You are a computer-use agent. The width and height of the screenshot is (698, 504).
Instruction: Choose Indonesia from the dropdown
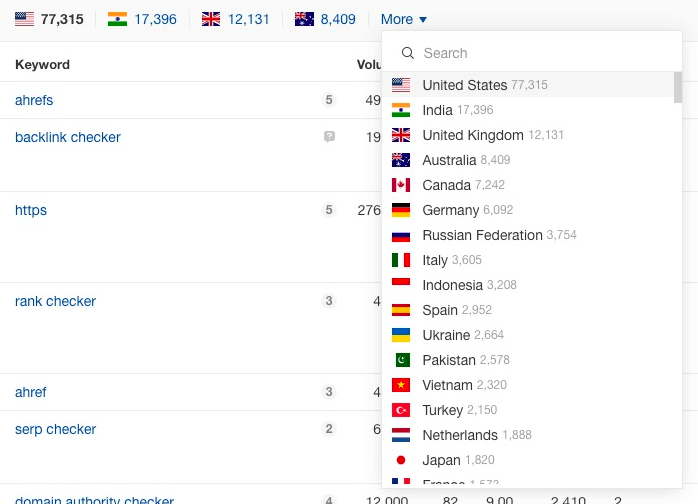[528, 285]
